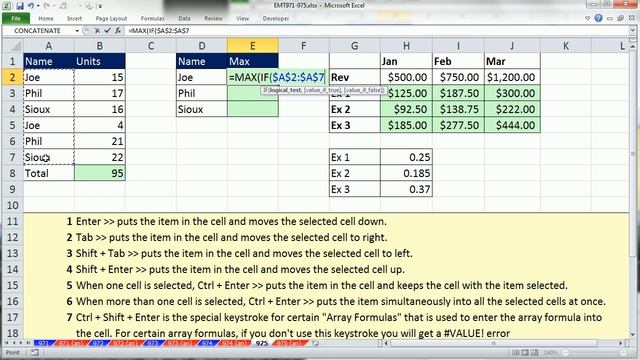
Task: Click zoom in plus button
Action: [x=624, y=352]
